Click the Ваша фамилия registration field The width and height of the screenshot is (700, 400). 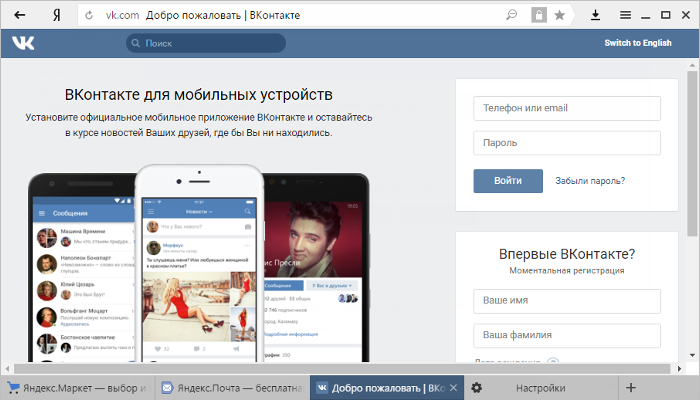[567, 335]
